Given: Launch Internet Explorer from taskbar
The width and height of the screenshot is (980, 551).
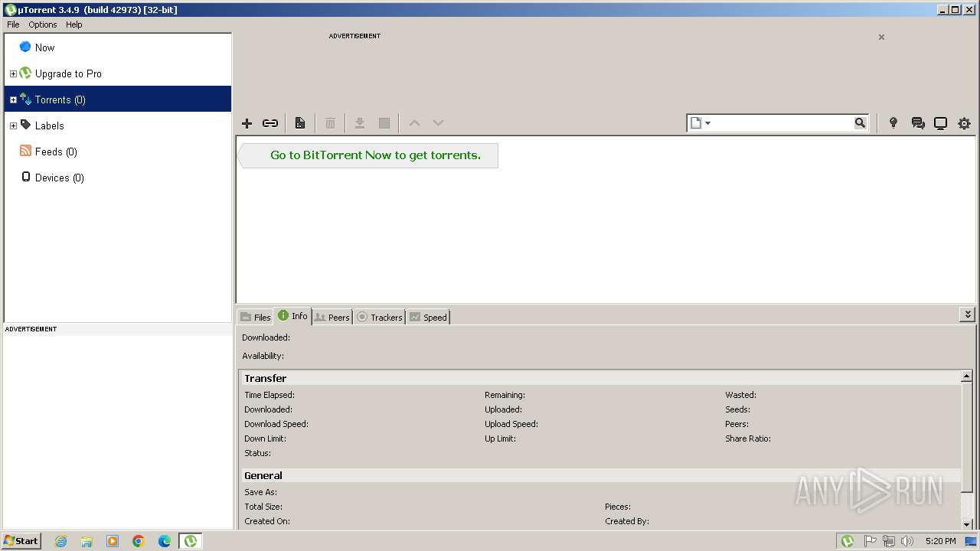Looking at the screenshot, I should 60,541.
